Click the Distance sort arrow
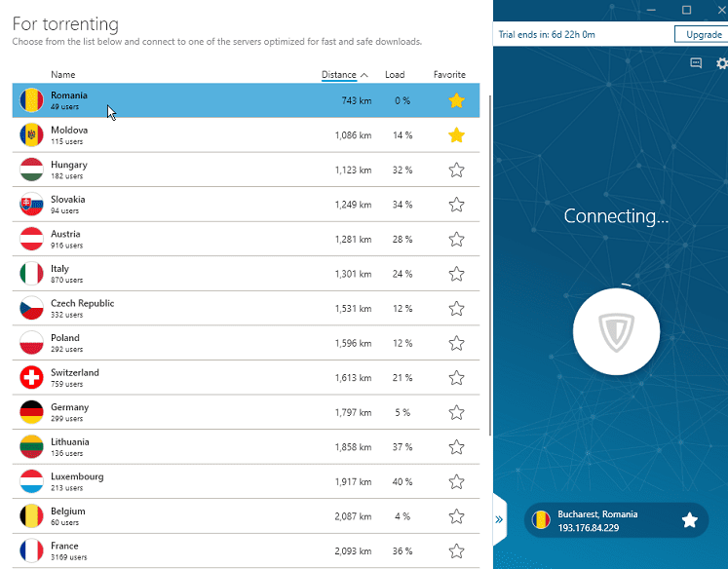 (x=364, y=75)
